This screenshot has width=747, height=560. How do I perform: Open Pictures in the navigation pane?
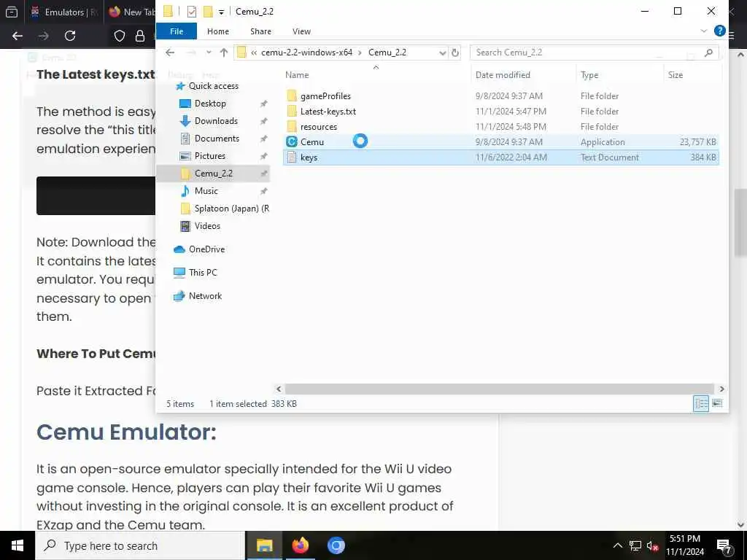tap(209, 156)
